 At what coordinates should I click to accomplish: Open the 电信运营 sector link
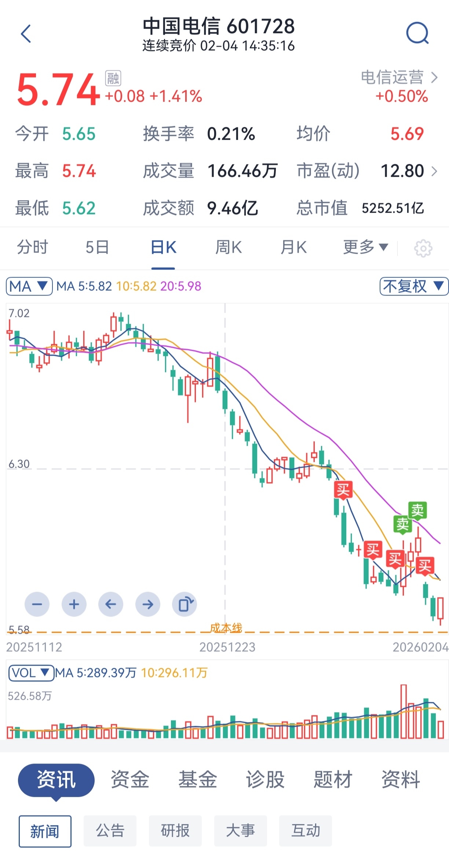pyautogui.click(x=399, y=78)
